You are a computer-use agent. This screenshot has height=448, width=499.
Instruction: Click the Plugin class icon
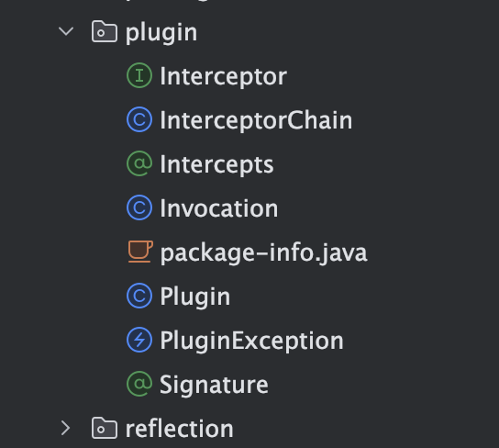(x=139, y=296)
